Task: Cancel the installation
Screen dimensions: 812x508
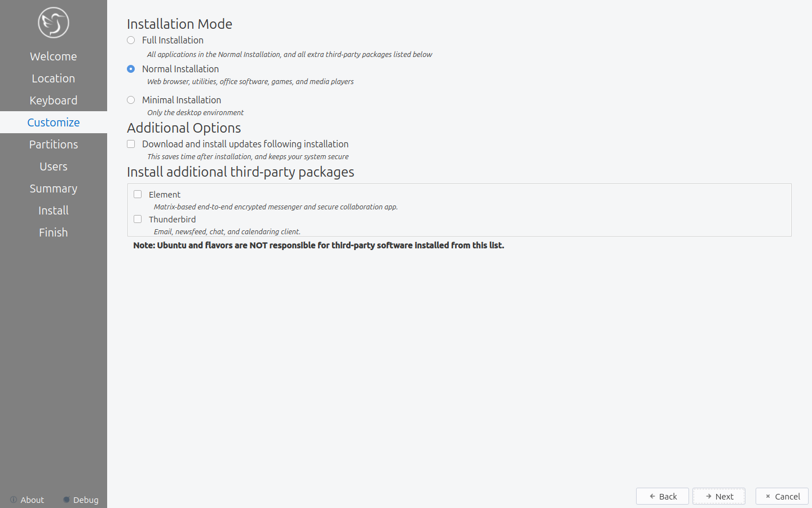Action: pyautogui.click(x=782, y=496)
